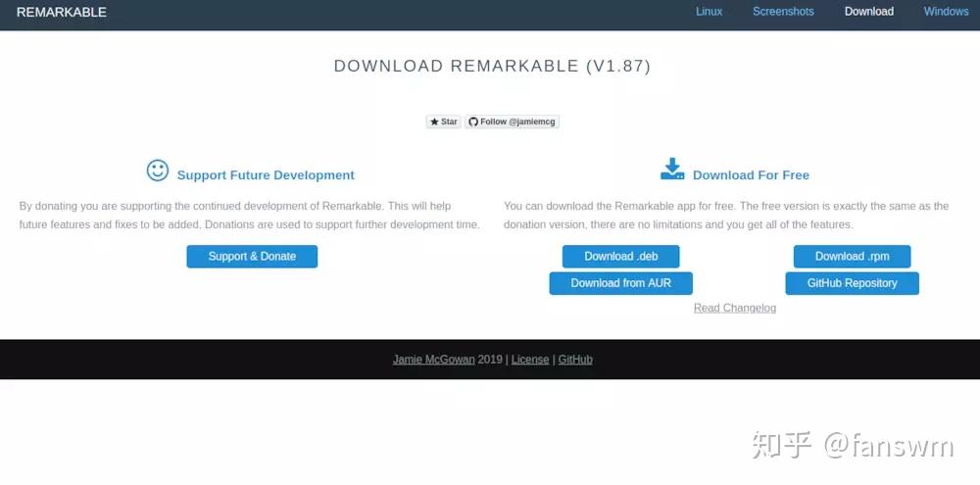This screenshot has height=485, width=980.
Task: Click the REMARKABLE site logo
Action: coord(61,12)
